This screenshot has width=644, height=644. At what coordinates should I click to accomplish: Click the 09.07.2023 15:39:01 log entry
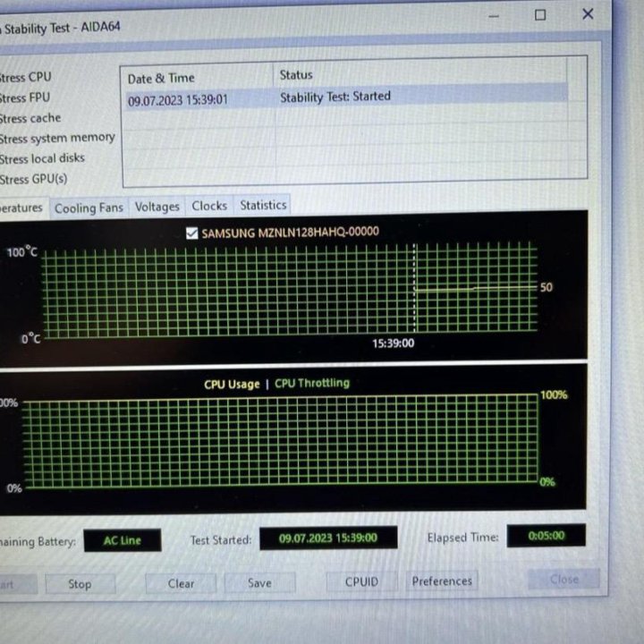click(x=177, y=100)
